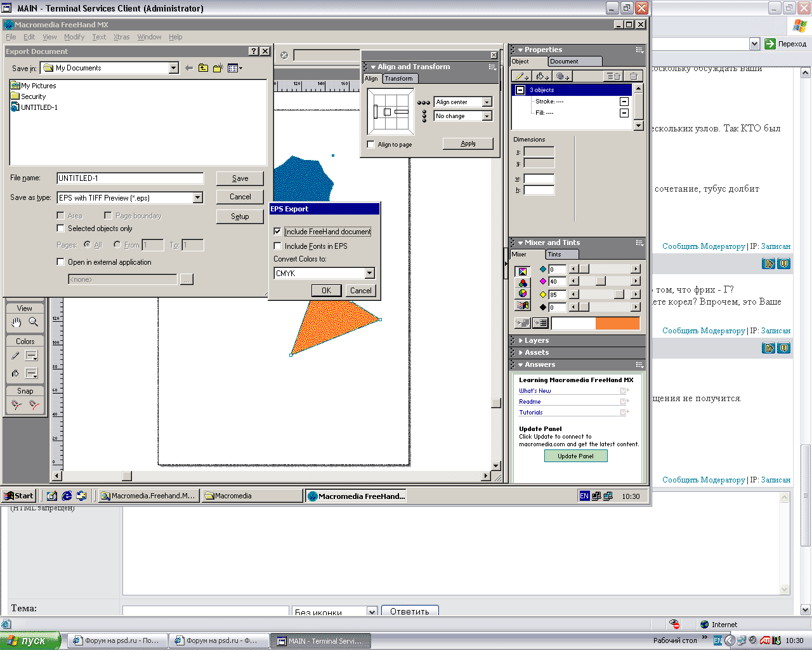Image resolution: width=812 pixels, height=650 pixels.
Task: Click the File name input field
Action: pyautogui.click(x=130, y=178)
